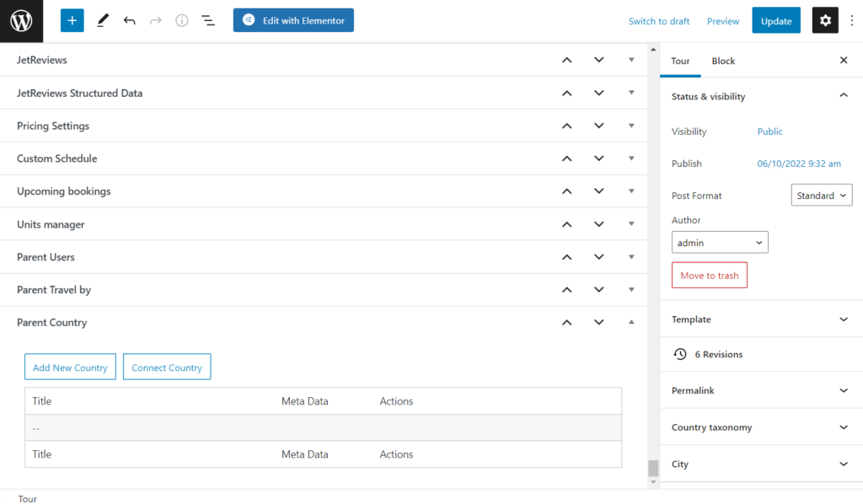The height and width of the screenshot is (504, 863).
Task: Click Edit with Elementor button
Action: click(293, 20)
